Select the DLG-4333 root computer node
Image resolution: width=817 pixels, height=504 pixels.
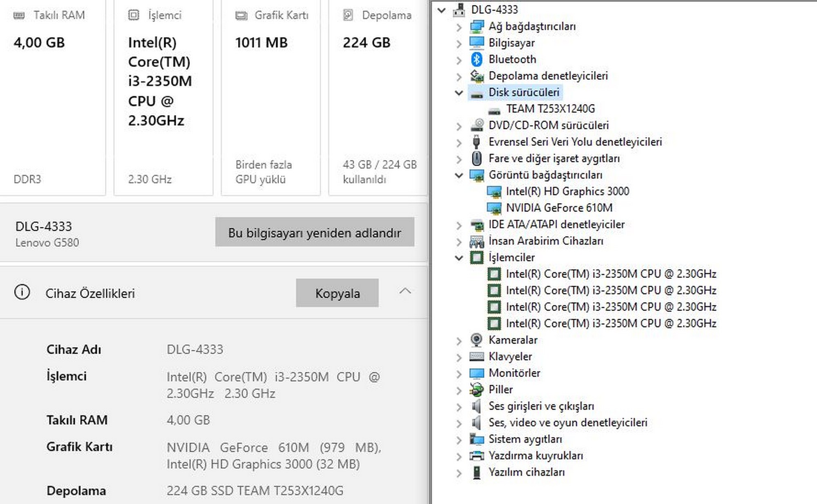click(494, 9)
